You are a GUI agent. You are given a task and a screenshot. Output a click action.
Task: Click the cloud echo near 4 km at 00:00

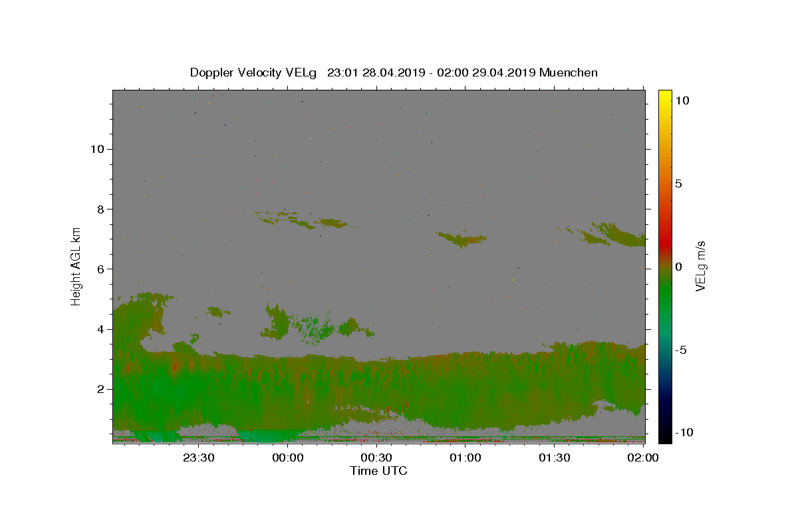coord(277,321)
